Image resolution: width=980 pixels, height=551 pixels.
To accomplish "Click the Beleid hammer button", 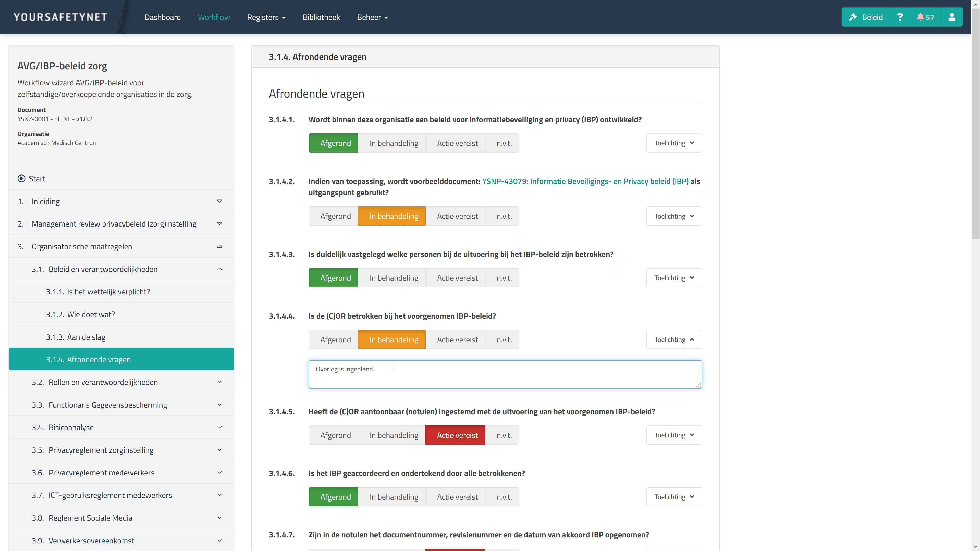I will pos(865,17).
